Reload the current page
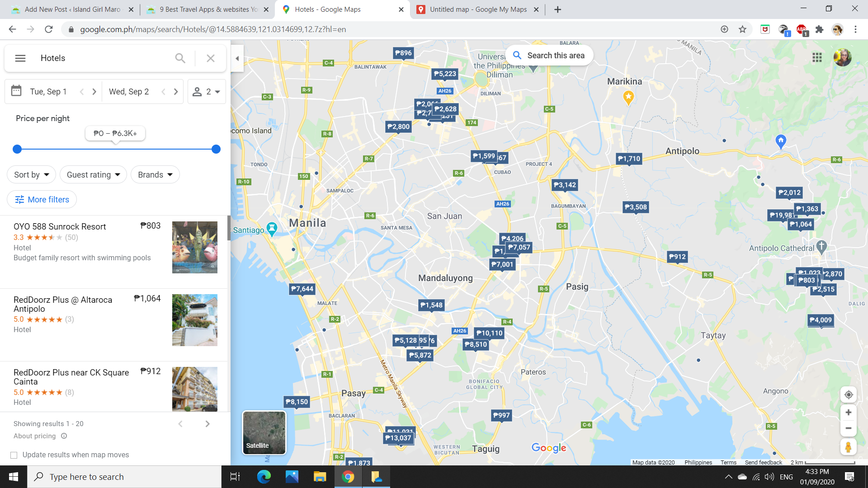The height and width of the screenshot is (488, 868). pos(49,29)
